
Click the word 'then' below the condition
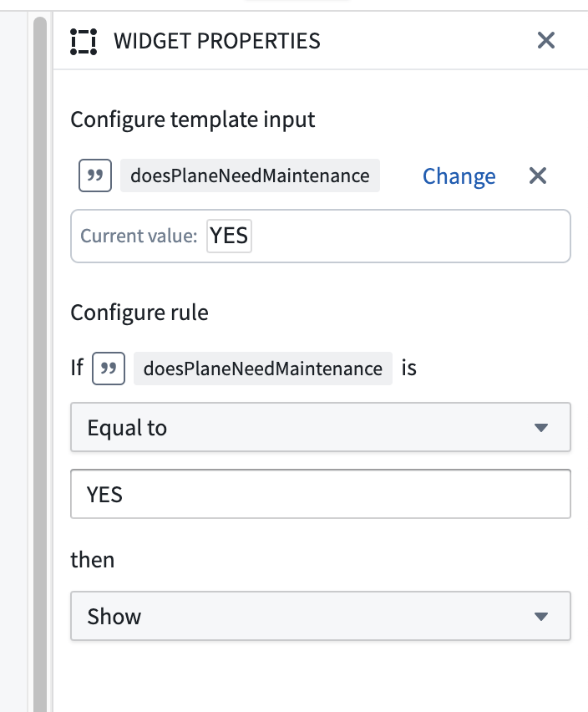tap(92, 559)
